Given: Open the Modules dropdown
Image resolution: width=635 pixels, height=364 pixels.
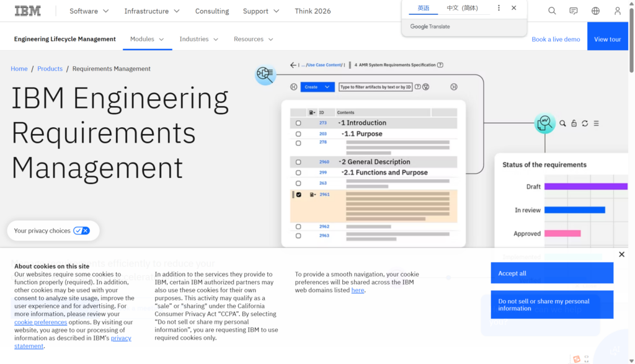Looking at the screenshot, I should click(x=147, y=39).
